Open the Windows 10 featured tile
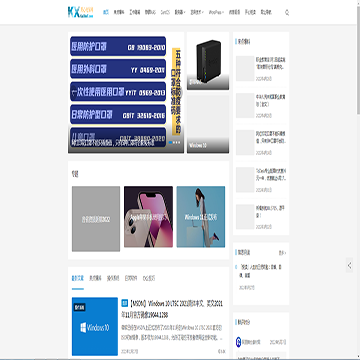 coord(208,124)
